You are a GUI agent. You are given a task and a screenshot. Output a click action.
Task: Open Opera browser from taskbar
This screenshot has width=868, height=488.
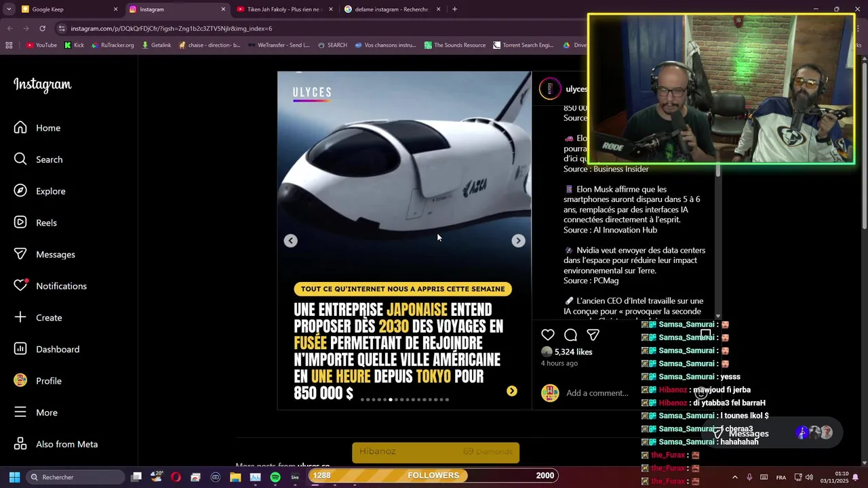tap(176, 477)
